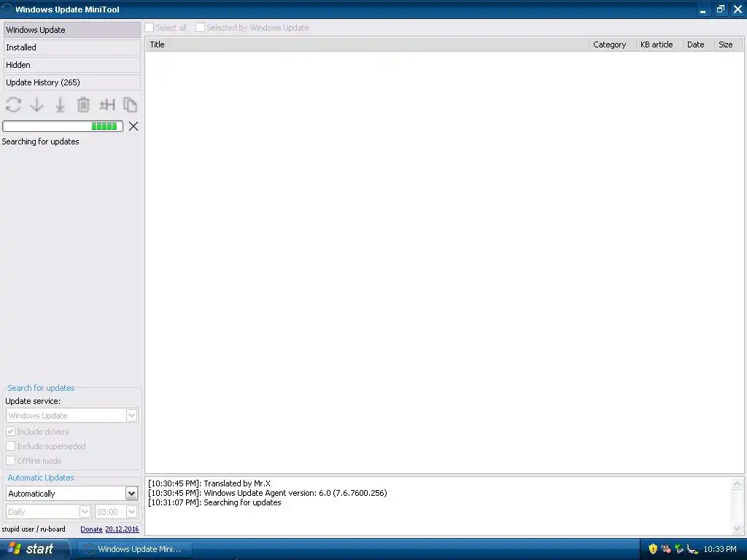
Task: Click the 20.12.2016 version link
Action: tap(122, 529)
